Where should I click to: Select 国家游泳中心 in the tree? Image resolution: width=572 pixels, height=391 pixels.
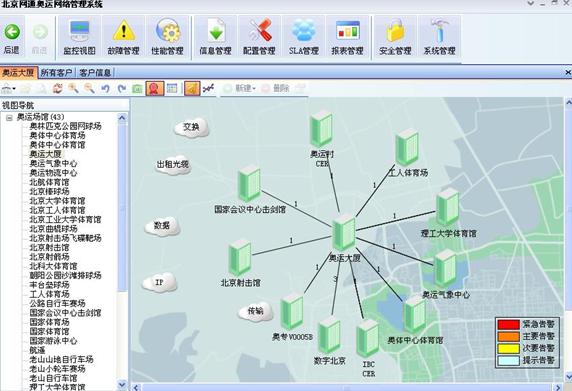pos(53,341)
